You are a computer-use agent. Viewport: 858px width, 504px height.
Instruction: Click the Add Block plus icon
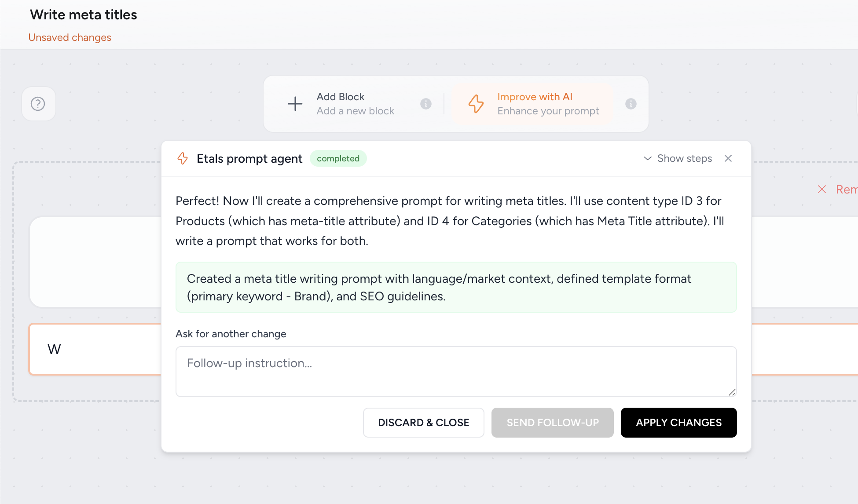pos(295,104)
